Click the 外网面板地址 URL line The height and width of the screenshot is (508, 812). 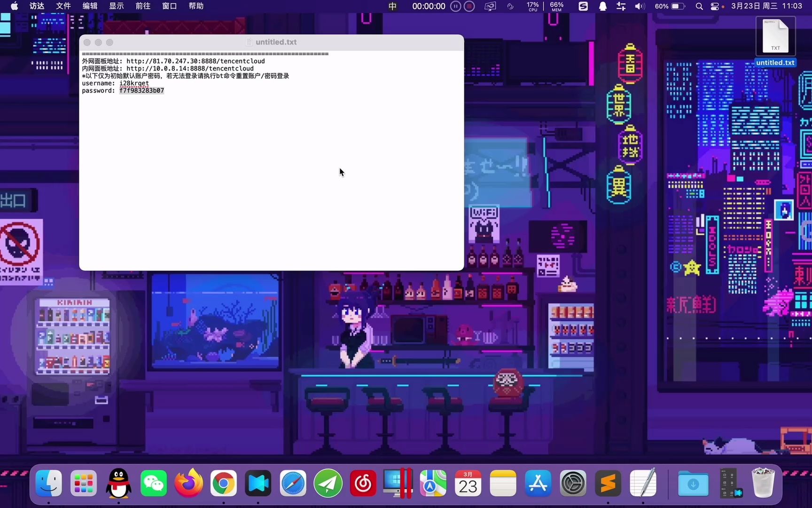(x=173, y=61)
